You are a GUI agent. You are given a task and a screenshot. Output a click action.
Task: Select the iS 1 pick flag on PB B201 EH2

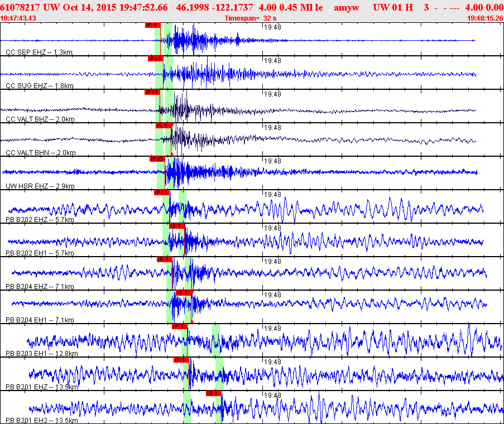click(214, 393)
